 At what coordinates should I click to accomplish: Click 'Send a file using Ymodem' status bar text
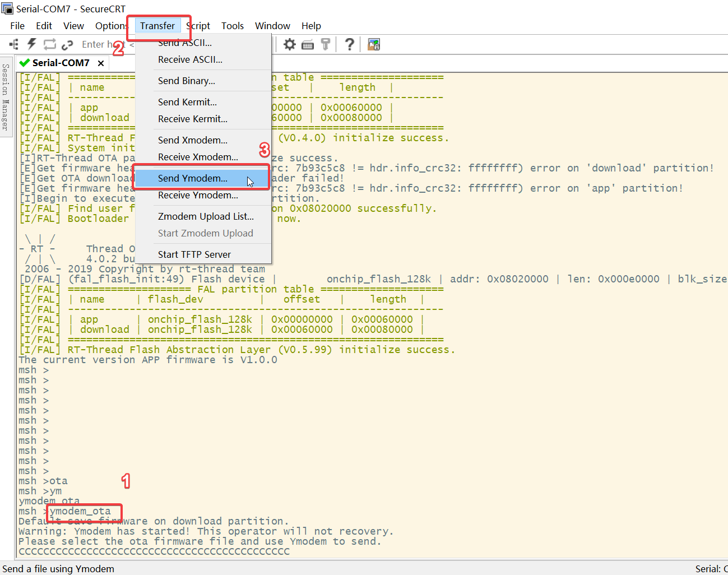tap(58, 569)
